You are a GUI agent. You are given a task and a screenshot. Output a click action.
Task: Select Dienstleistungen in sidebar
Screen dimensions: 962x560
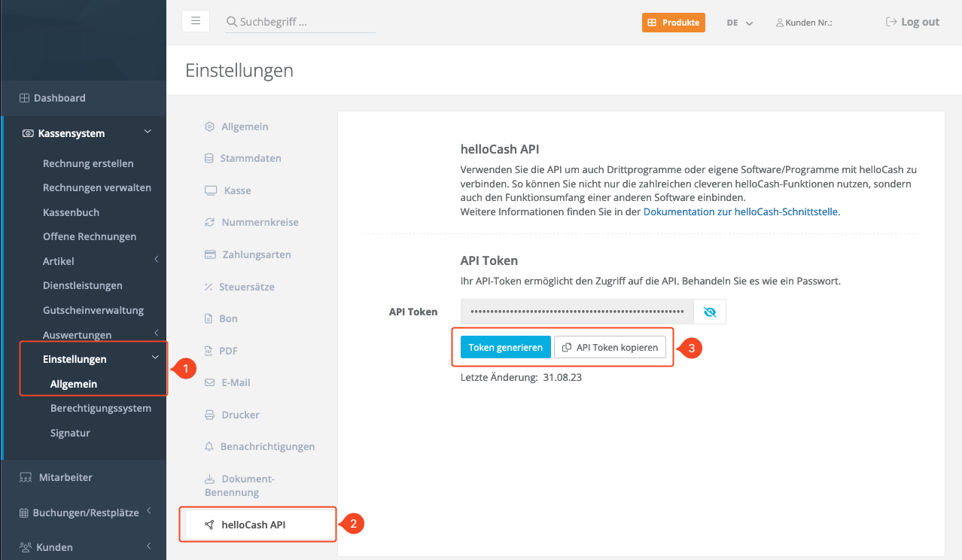tap(83, 285)
